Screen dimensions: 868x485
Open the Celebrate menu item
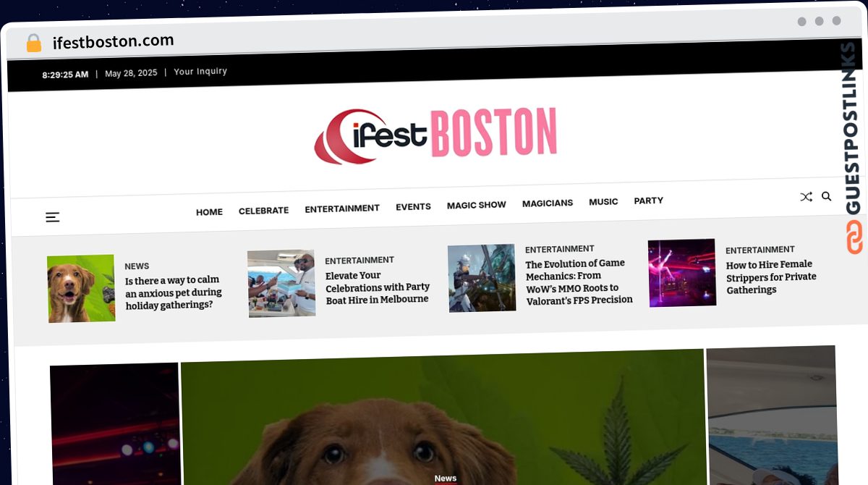(263, 211)
